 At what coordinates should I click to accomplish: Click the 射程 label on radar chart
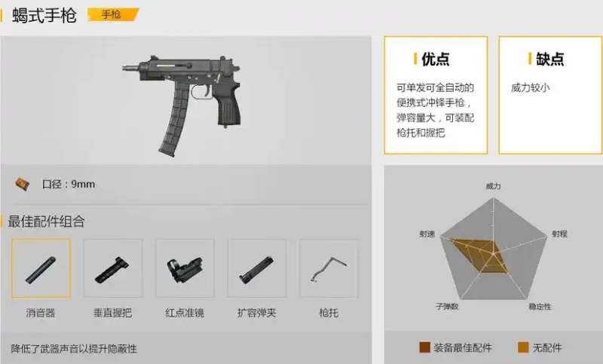[559, 234]
